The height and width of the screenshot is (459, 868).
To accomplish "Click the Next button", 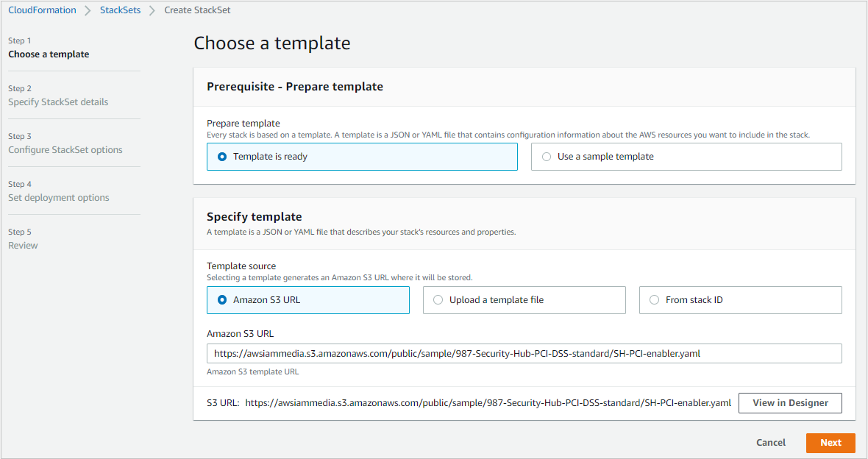I will (830, 442).
